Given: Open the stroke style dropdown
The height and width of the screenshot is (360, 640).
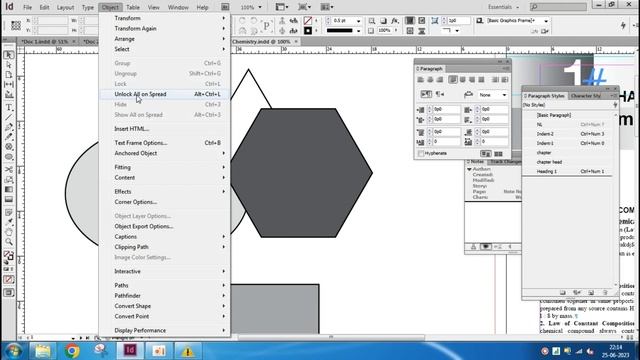Looking at the screenshot, I should [x=358, y=31].
